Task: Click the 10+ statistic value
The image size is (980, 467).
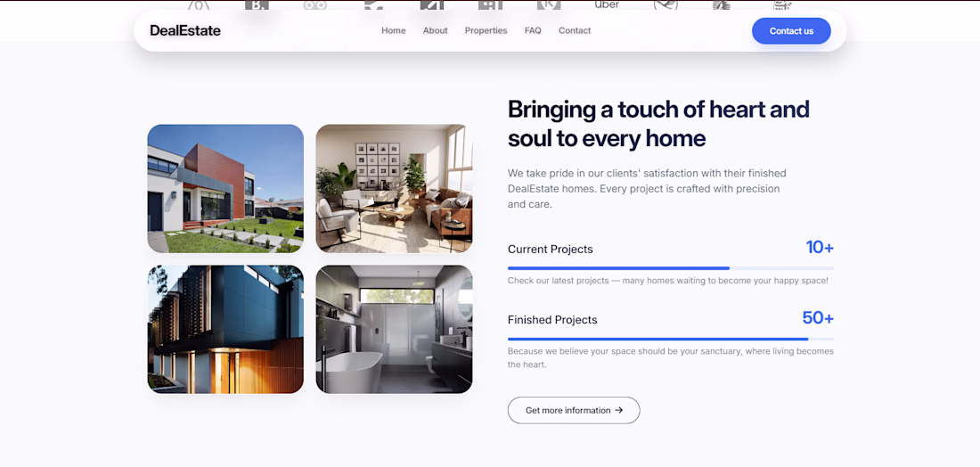Action: [820, 247]
